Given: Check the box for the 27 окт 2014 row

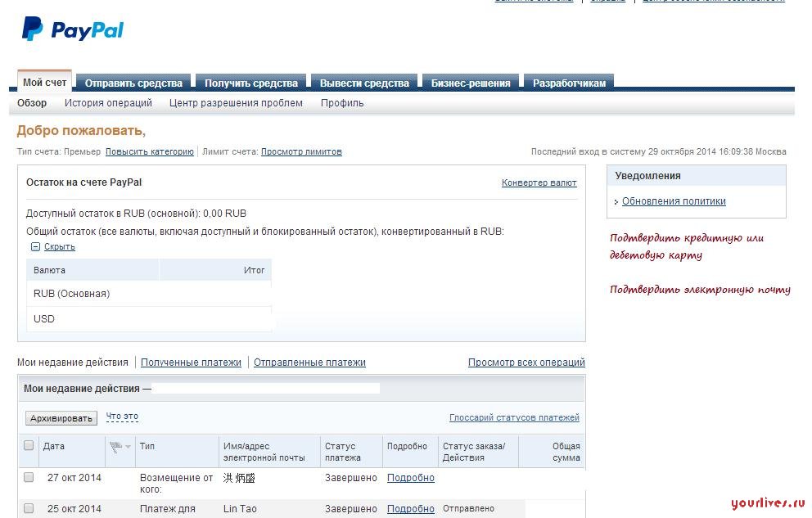Looking at the screenshot, I should point(29,477).
